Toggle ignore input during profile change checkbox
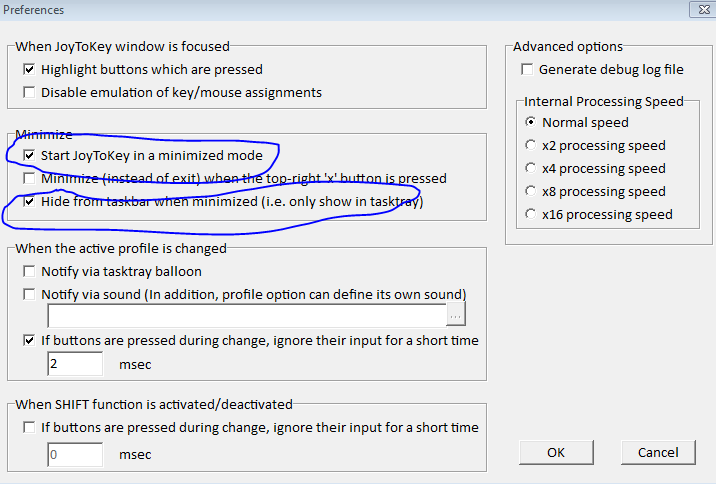The height and width of the screenshot is (484, 716). coord(29,340)
